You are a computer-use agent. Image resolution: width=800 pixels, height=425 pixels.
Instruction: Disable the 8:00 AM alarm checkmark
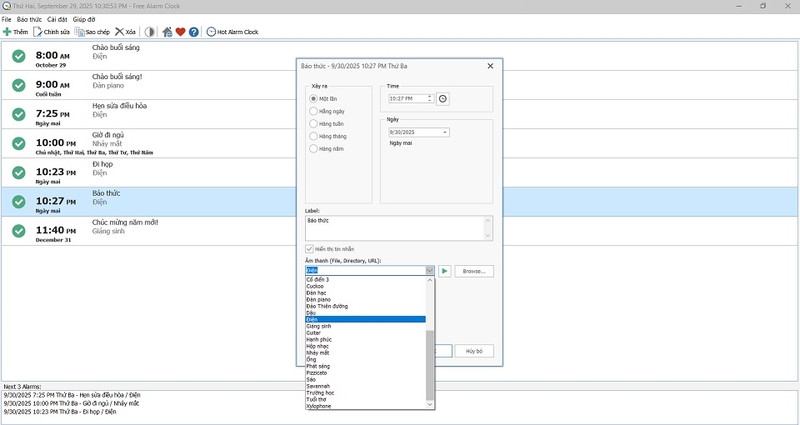coord(19,56)
